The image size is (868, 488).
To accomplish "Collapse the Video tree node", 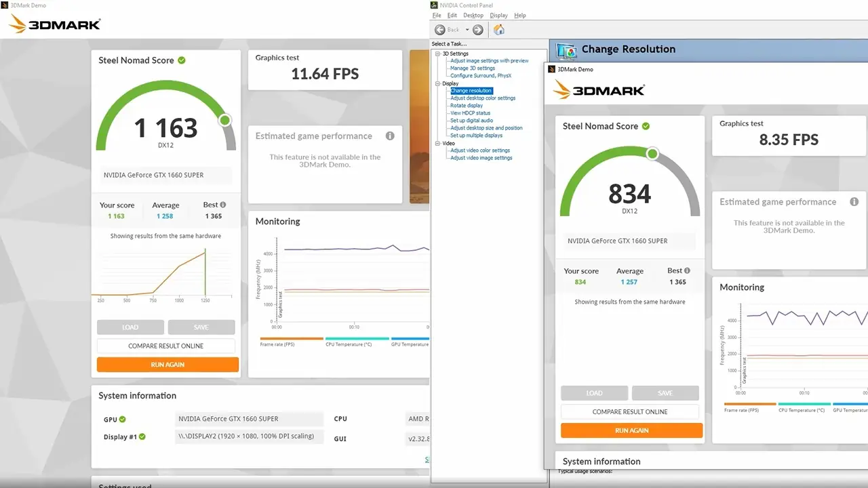I will (x=437, y=143).
